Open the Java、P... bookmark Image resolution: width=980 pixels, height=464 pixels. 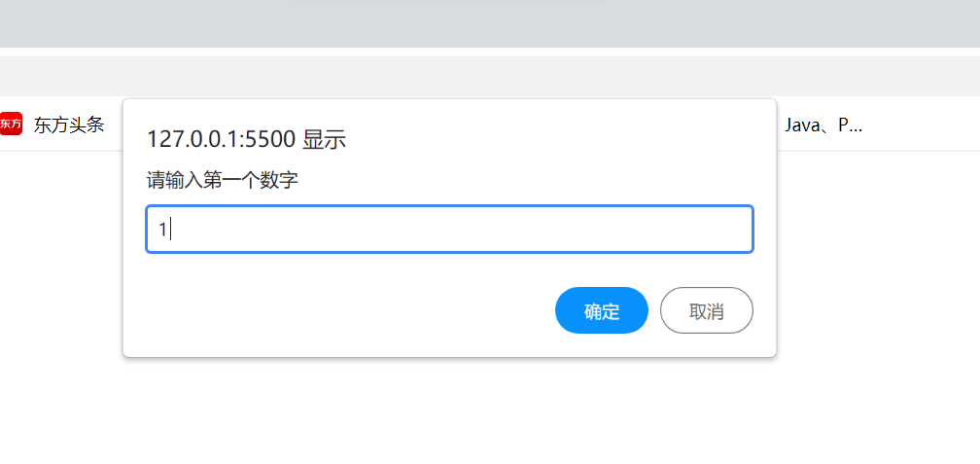click(x=822, y=125)
